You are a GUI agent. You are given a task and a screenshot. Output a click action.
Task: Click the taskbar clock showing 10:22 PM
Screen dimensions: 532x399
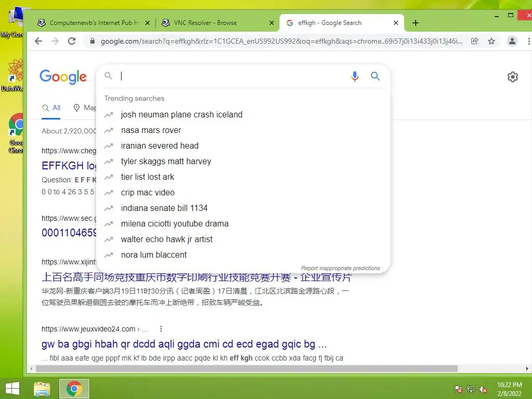(x=509, y=389)
